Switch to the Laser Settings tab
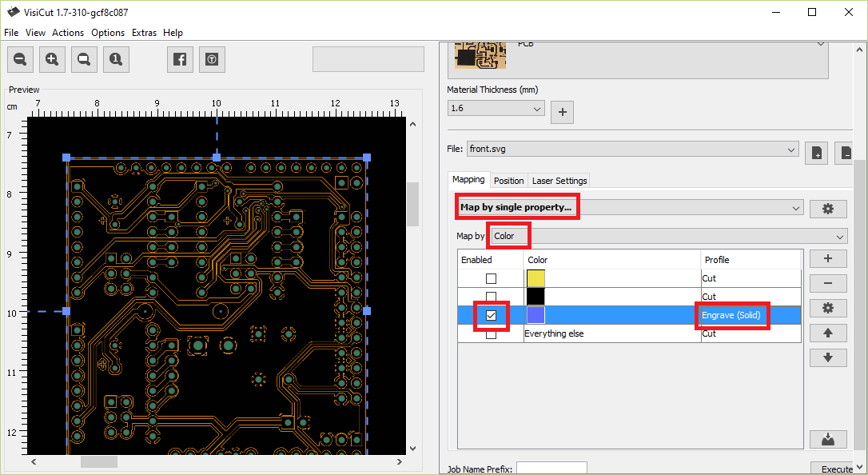 click(559, 181)
